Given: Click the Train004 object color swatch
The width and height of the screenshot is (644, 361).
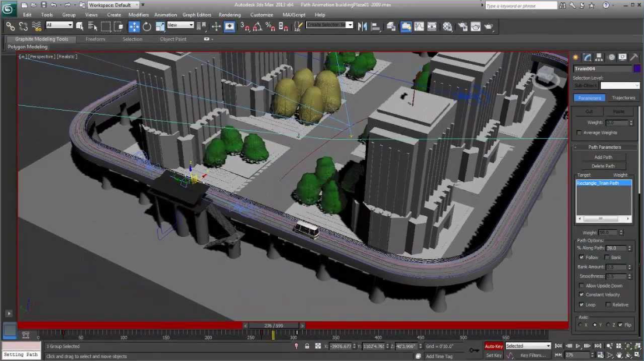Looking at the screenshot, I should [x=637, y=69].
